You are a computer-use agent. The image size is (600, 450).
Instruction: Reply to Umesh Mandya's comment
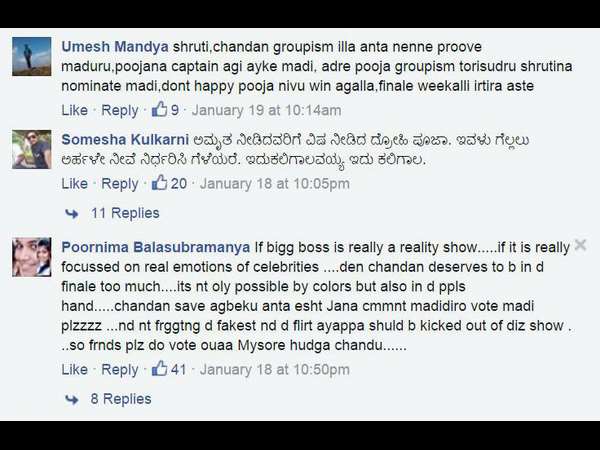[120, 111]
